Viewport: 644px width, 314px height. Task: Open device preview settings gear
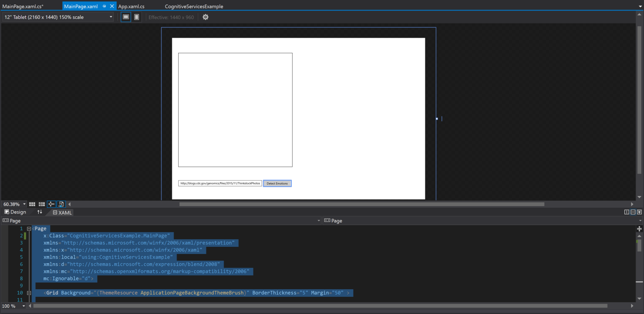[206, 17]
